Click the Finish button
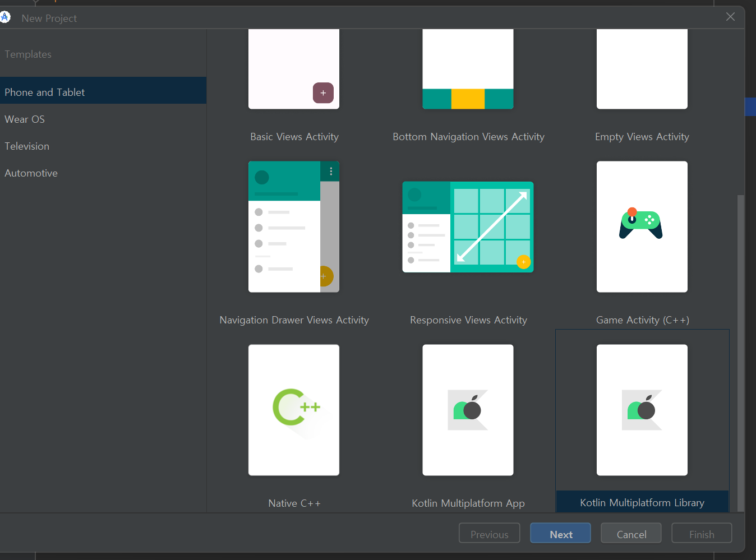Screen dimensions: 756x560 pos(702,534)
